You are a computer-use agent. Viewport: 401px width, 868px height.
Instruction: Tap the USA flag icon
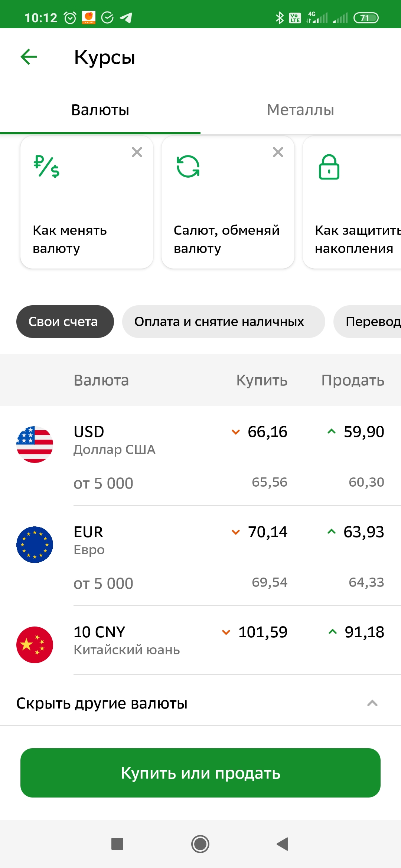35,444
